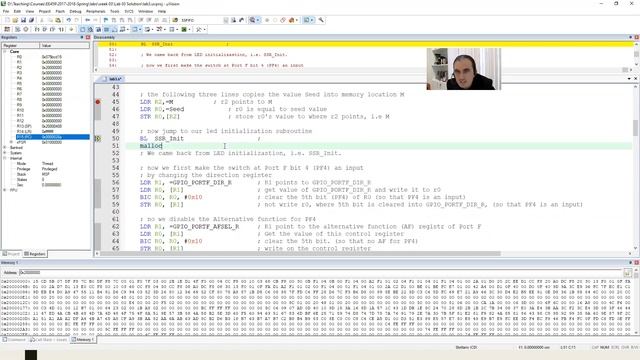Switch to the Registers tab at panel bottom
The height and width of the screenshot is (360, 640).
click(35, 254)
